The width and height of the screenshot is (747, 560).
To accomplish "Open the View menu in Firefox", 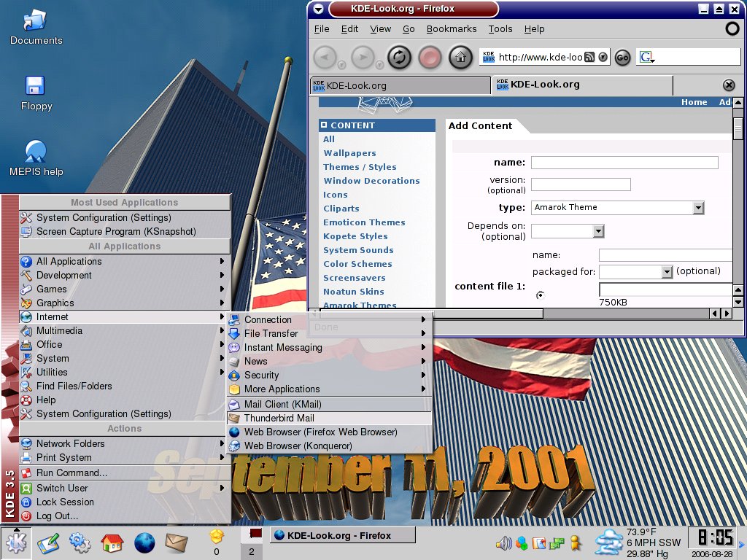I will click(380, 29).
